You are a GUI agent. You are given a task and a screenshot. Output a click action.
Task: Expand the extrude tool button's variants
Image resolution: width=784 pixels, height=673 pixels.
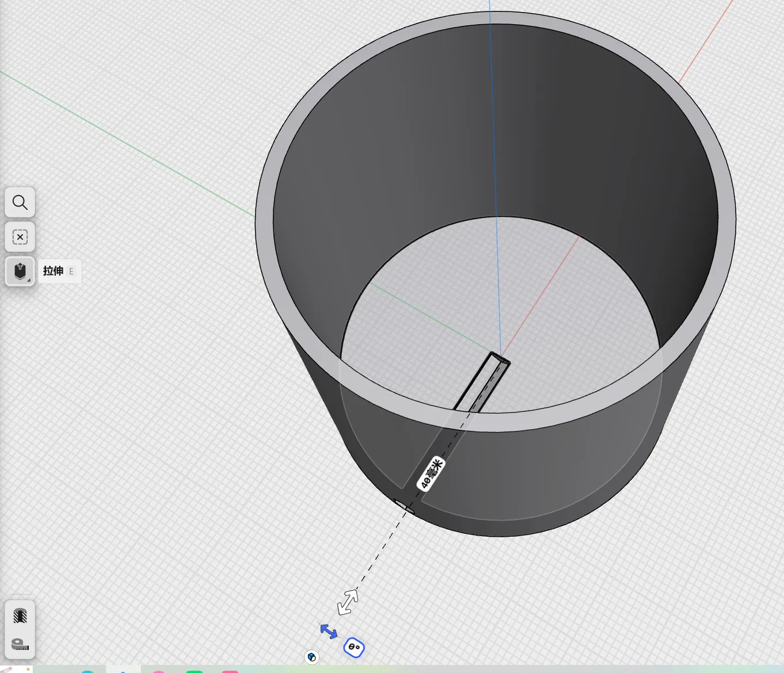point(28,280)
